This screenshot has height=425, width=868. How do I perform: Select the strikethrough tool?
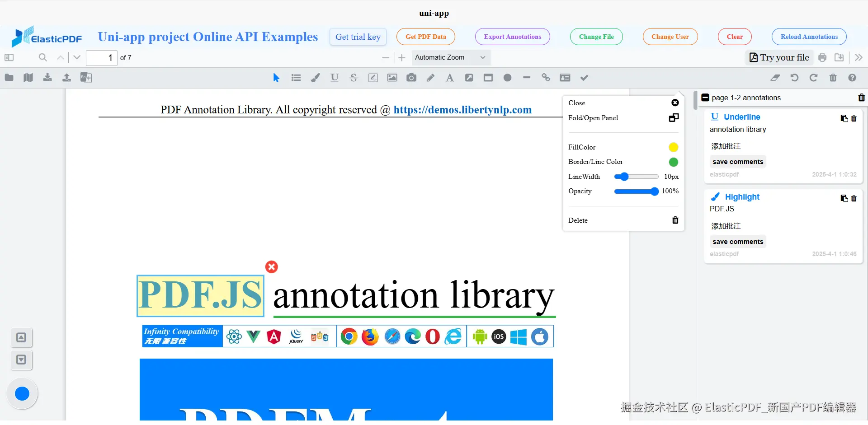click(354, 78)
